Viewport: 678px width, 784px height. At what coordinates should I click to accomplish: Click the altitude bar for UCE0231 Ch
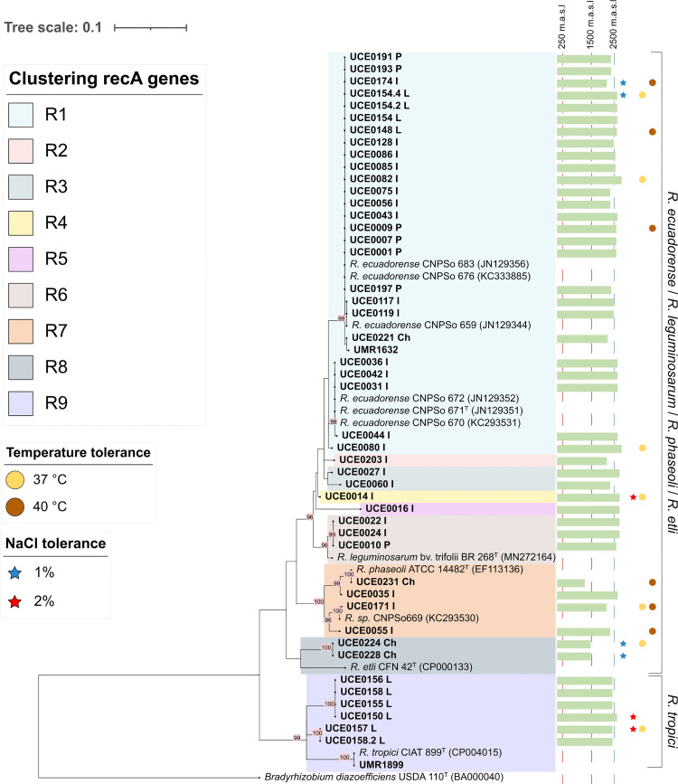click(570, 583)
